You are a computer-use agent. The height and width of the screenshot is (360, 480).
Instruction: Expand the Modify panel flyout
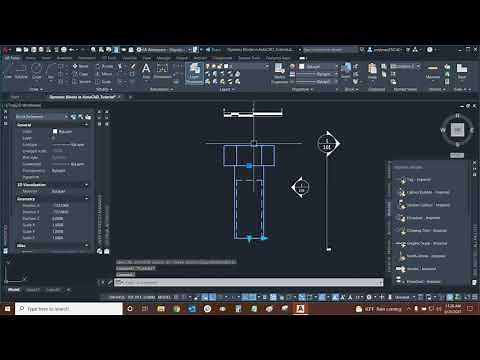point(105,89)
